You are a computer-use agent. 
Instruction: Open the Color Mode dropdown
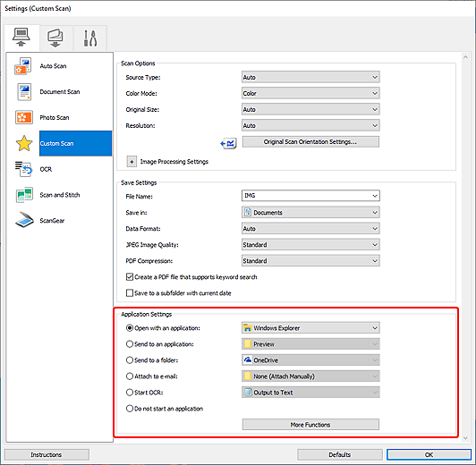310,93
